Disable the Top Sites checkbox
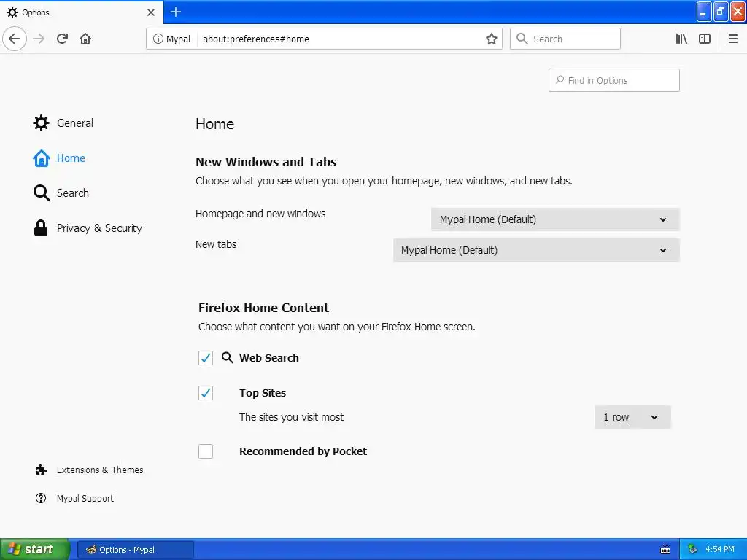The image size is (747, 560). pos(206,393)
